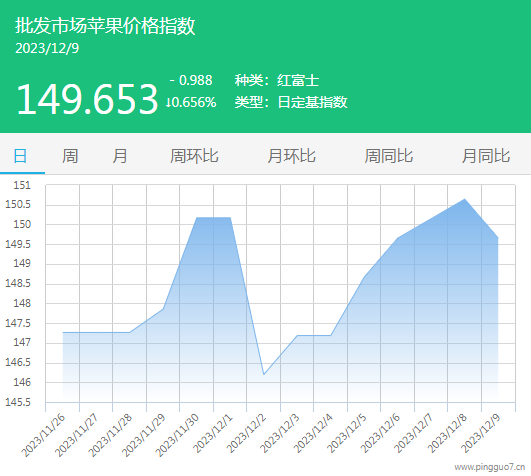This screenshot has height=476, width=531.
Task: Click the chart low point at 2023/12/2
Action: pyautogui.click(x=264, y=374)
